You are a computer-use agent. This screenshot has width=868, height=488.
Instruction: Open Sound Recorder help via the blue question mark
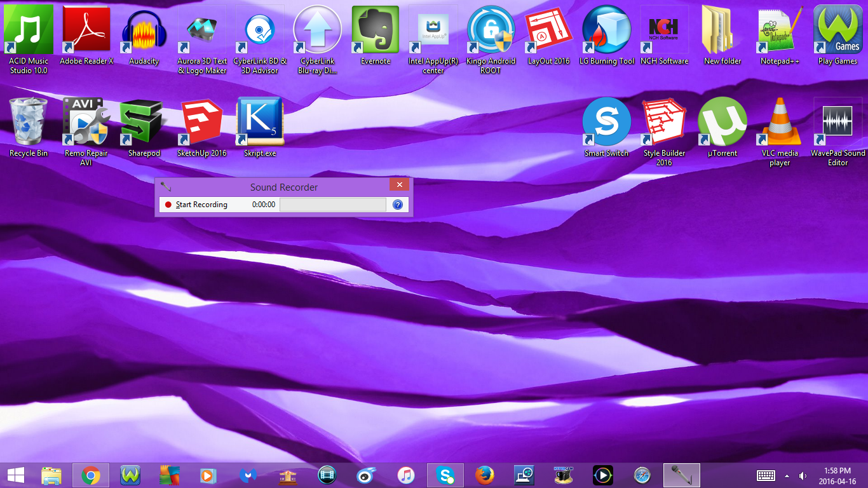pos(398,205)
